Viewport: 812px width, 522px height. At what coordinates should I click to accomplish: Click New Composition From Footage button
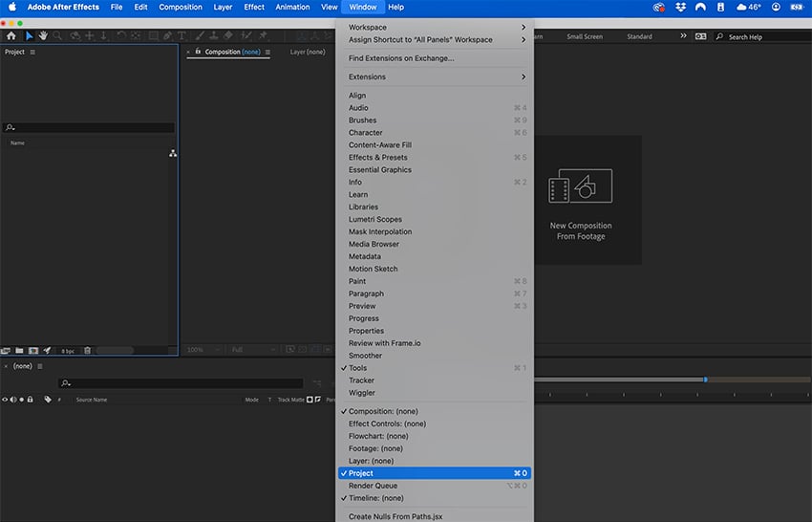581,200
